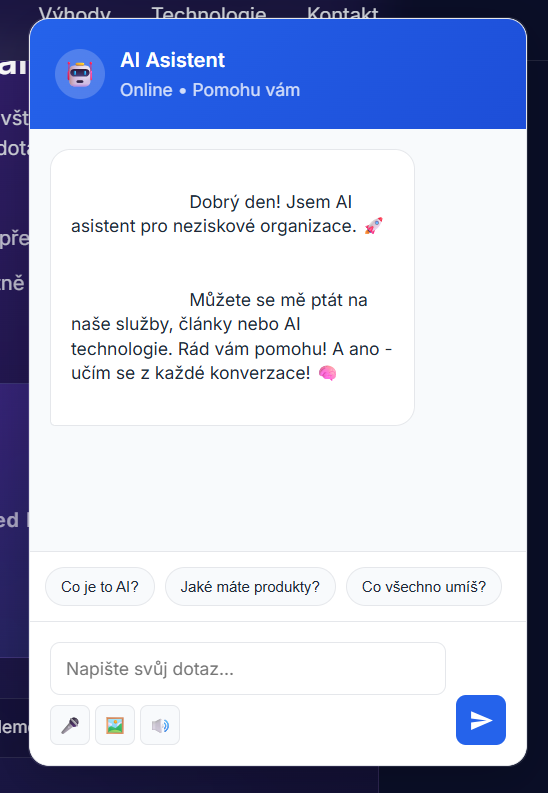Click the "Online • Pomohu vám" status text
Screen dimensions: 548x793
[210, 90]
